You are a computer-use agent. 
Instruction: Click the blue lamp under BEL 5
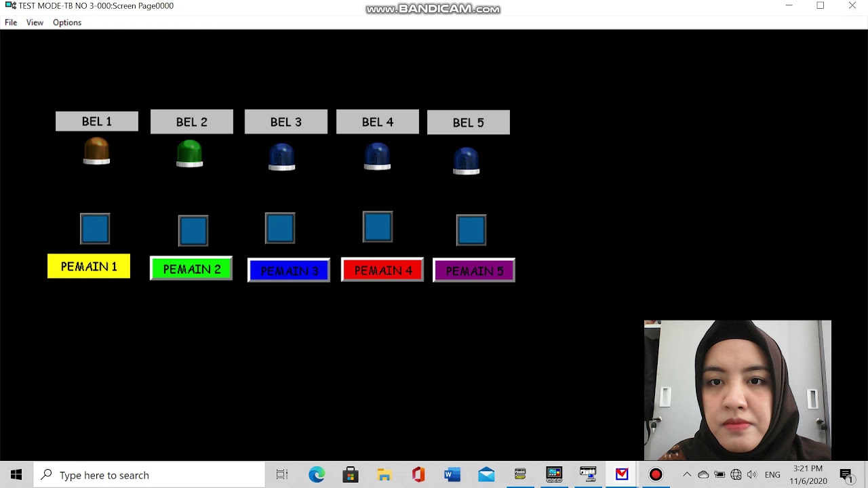click(x=466, y=161)
